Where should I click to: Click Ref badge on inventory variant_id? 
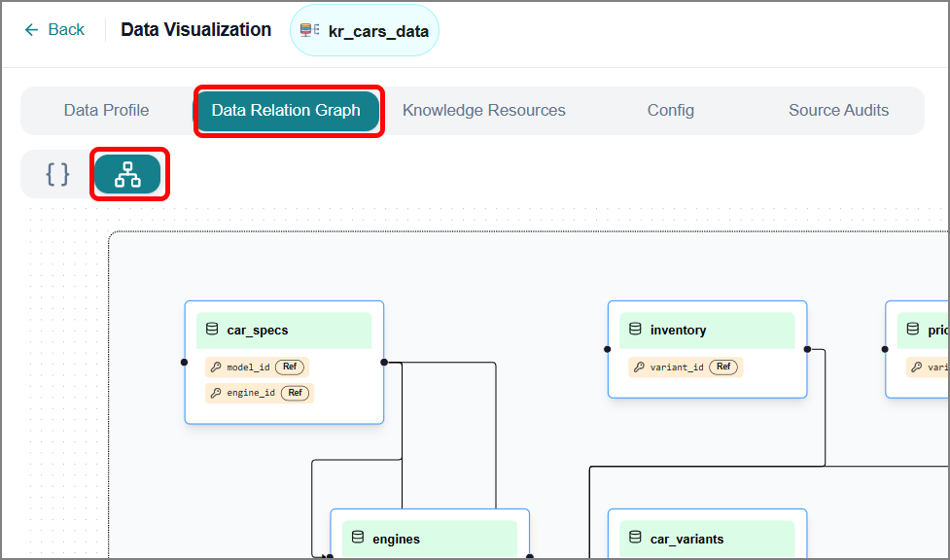point(723,367)
